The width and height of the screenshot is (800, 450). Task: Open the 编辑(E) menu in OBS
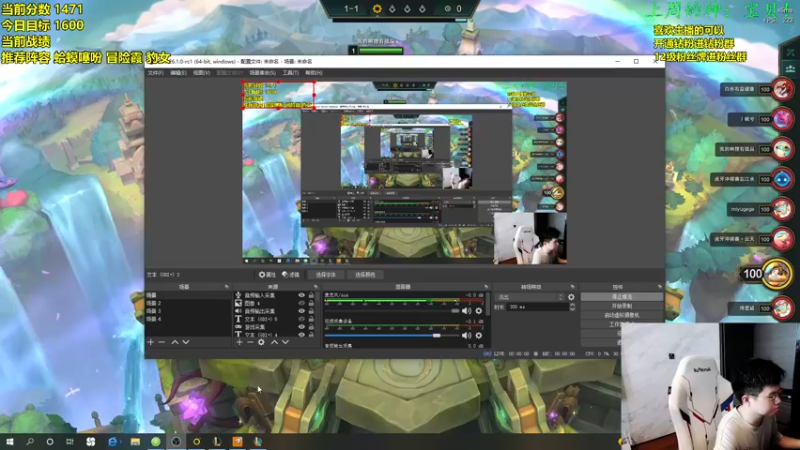178,73
